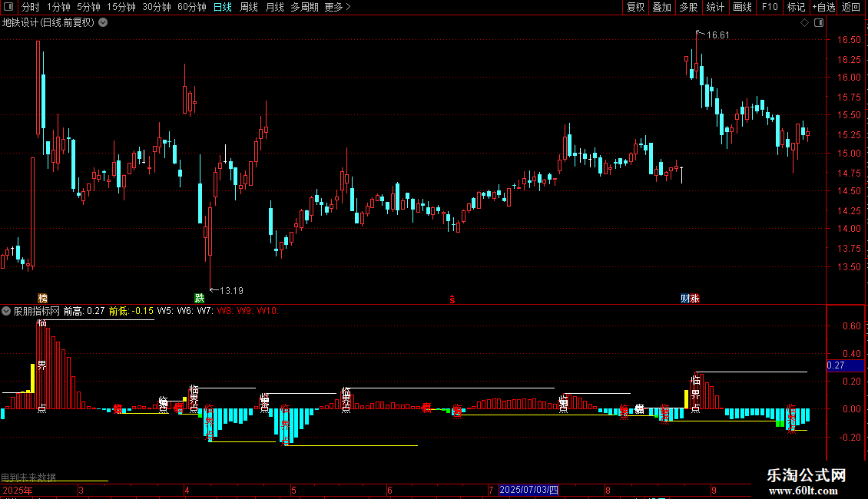
Task: Select the 60分钟 period tab
Action: (191, 7)
